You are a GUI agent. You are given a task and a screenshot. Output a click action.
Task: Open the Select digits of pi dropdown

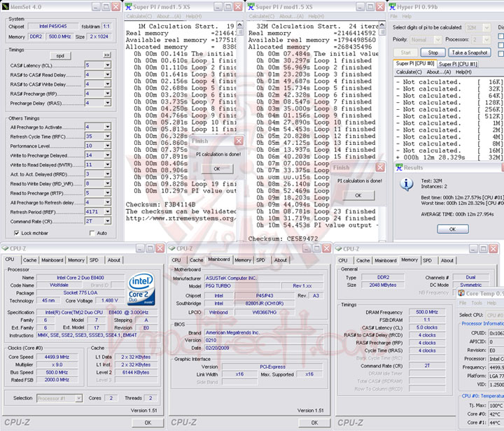(487, 27)
